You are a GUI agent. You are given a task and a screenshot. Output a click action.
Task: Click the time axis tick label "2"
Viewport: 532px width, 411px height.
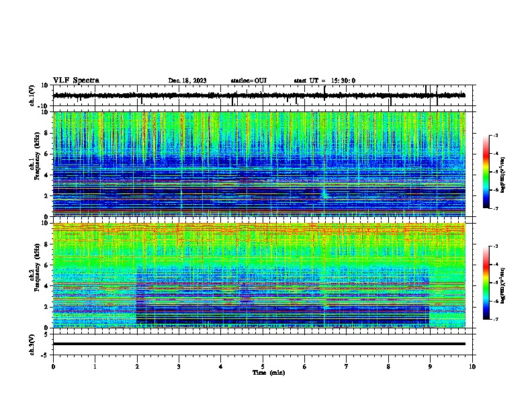tap(137, 367)
